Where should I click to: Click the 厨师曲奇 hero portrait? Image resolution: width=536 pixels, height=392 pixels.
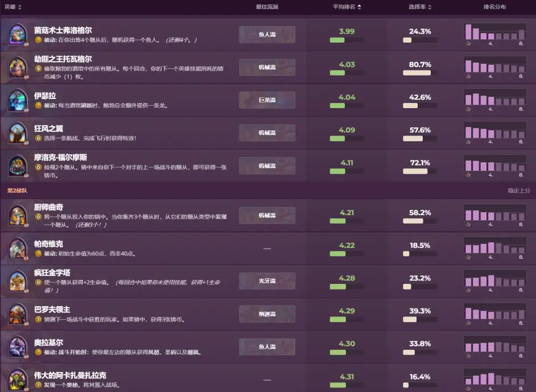pyautogui.click(x=18, y=215)
